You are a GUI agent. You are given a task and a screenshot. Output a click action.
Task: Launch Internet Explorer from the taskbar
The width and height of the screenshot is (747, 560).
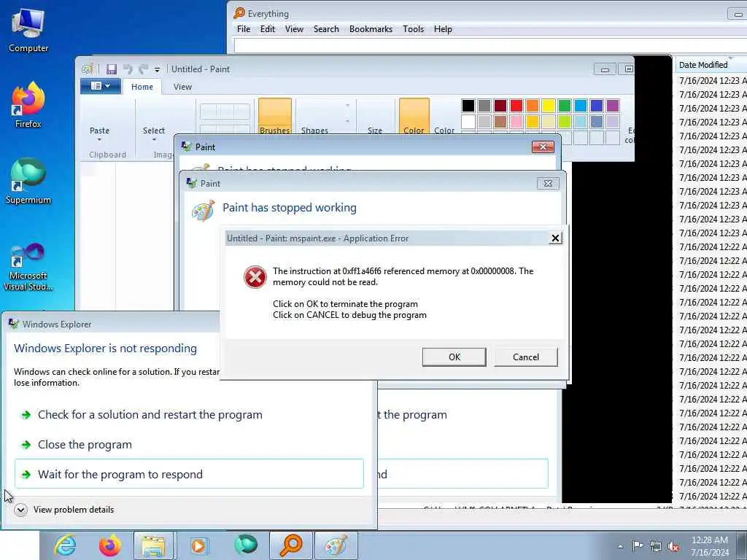point(65,545)
